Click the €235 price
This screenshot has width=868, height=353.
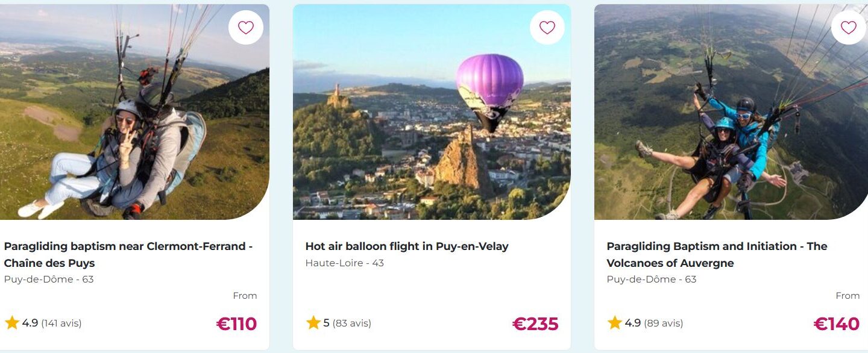(x=535, y=324)
